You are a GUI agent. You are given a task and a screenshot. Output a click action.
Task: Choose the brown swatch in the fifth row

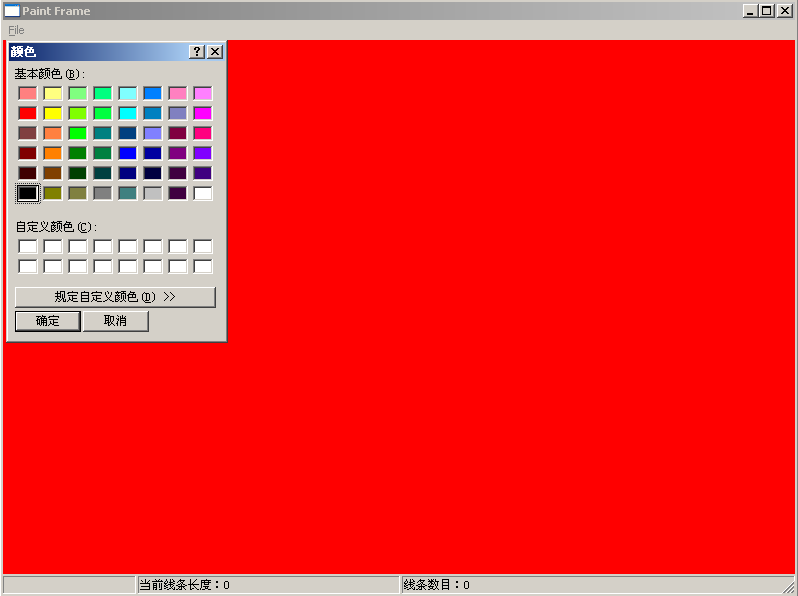coord(52,173)
